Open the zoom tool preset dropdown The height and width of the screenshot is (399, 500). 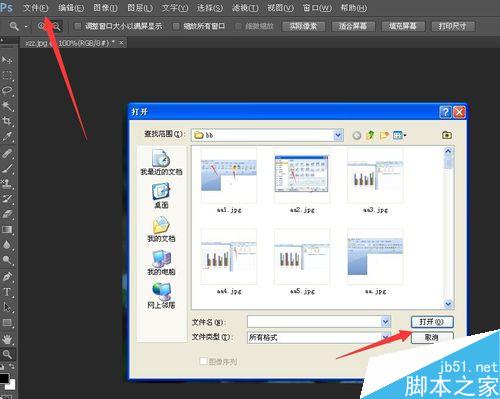(x=26, y=26)
